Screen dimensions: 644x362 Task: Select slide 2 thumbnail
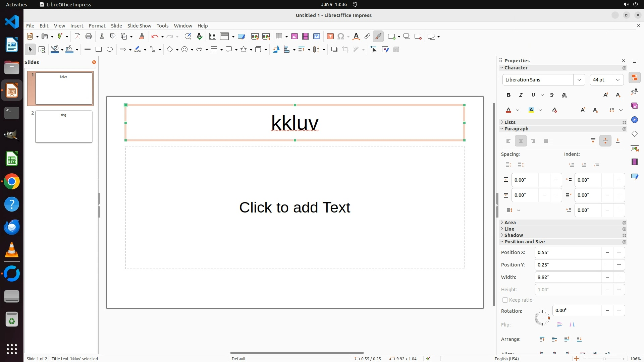click(x=64, y=127)
